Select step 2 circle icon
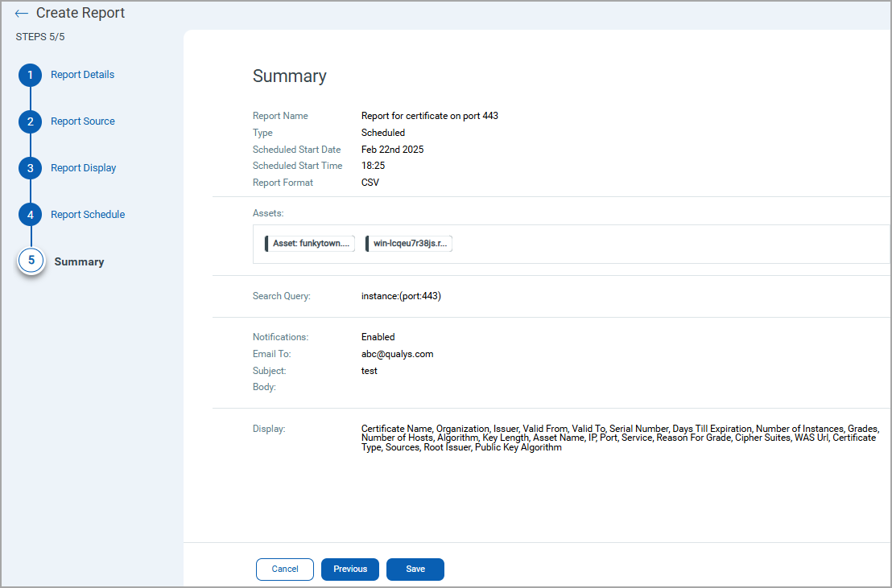The width and height of the screenshot is (892, 588). [x=30, y=121]
